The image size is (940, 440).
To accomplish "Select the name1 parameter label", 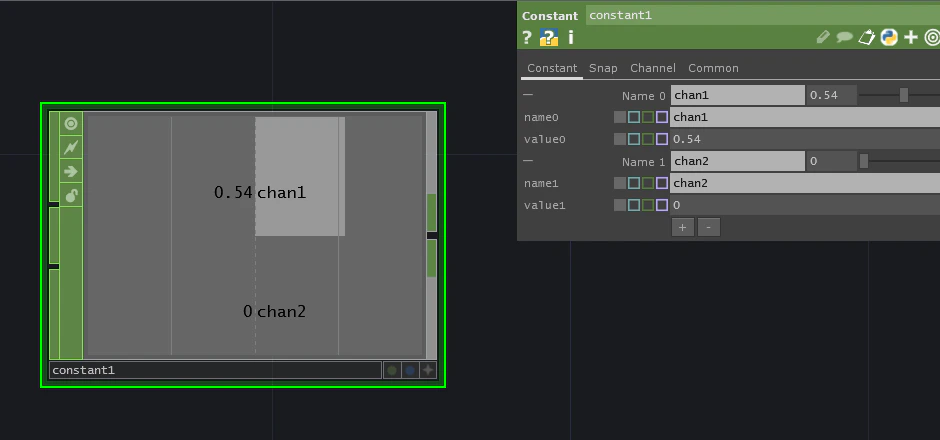I will (541, 183).
